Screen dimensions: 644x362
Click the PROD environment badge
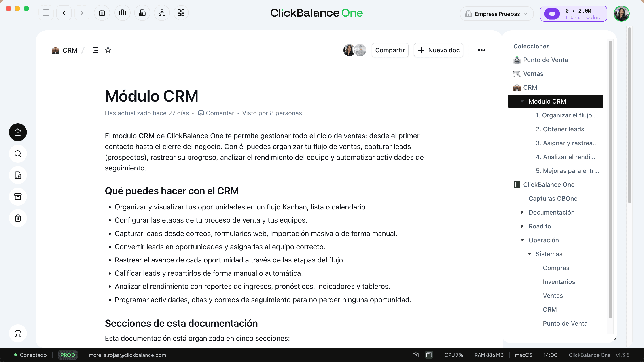click(68, 355)
